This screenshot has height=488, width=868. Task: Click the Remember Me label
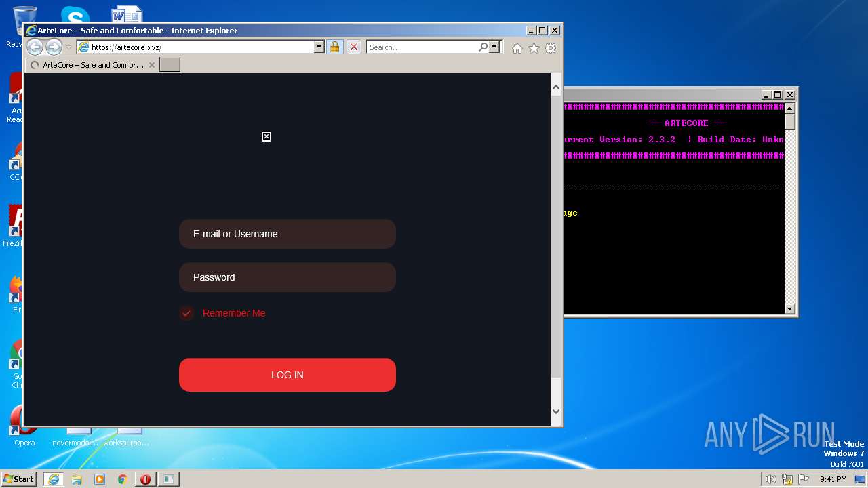(234, 313)
